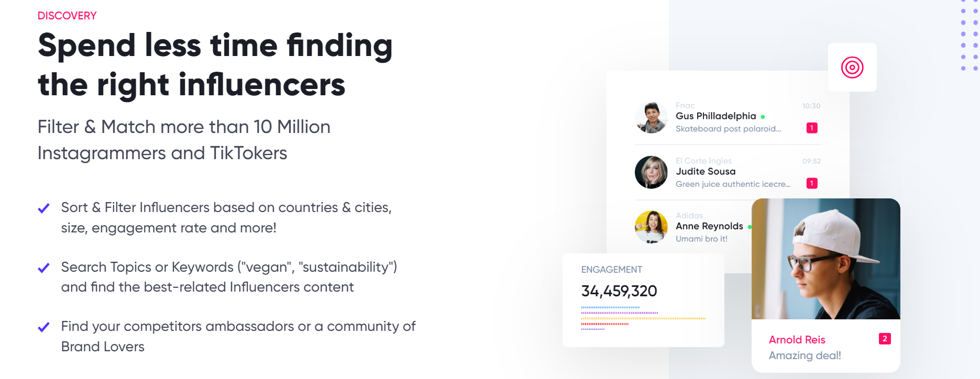This screenshot has width=980, height=379.
Task: Click Judite Sousa's unread message badge
Action: (812, 183)
